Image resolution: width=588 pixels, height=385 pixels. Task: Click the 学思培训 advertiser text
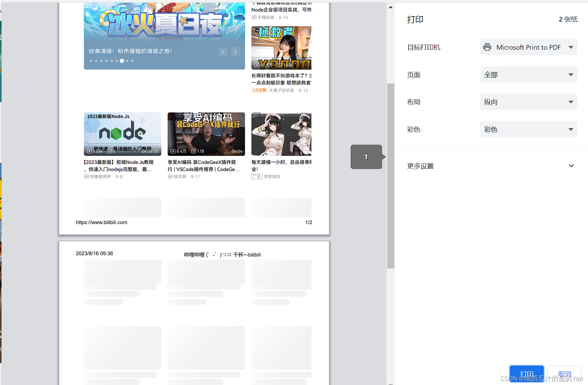coord(272,176)
